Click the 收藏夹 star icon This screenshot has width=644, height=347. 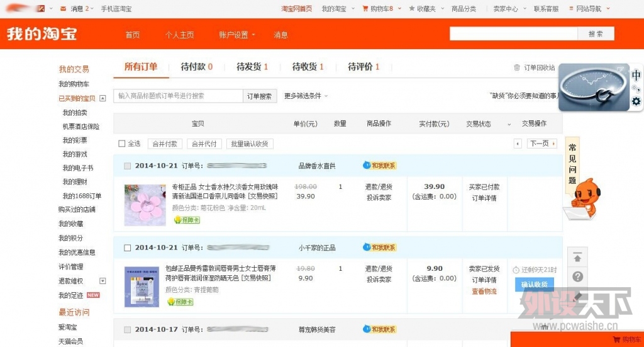(x=411, y=9)
